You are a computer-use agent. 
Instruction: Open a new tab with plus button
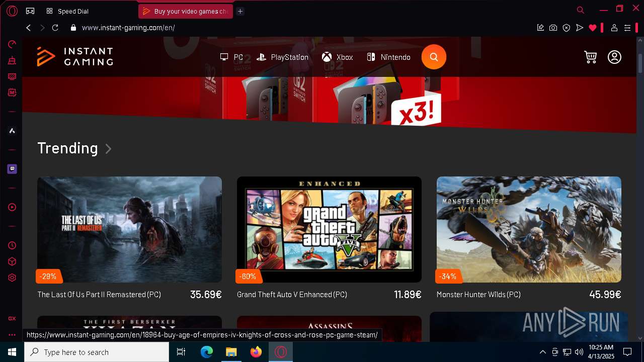point(240,11)
